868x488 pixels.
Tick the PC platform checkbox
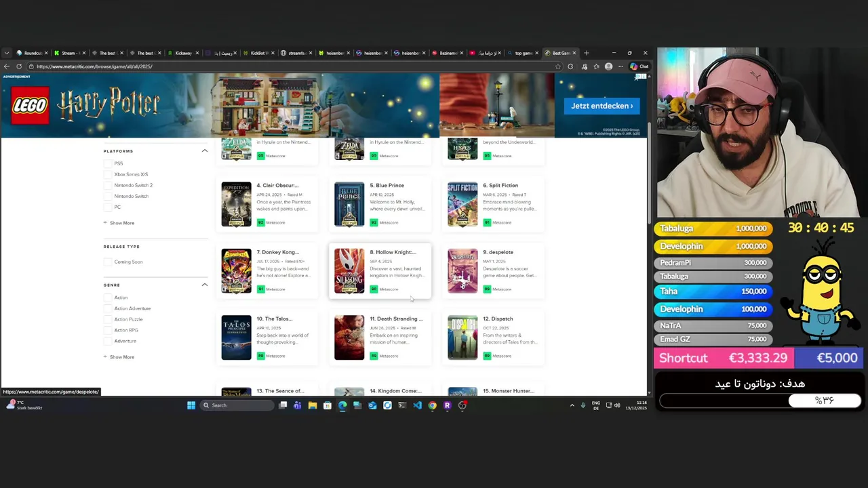pyautogui.click(x=107, y=207)
